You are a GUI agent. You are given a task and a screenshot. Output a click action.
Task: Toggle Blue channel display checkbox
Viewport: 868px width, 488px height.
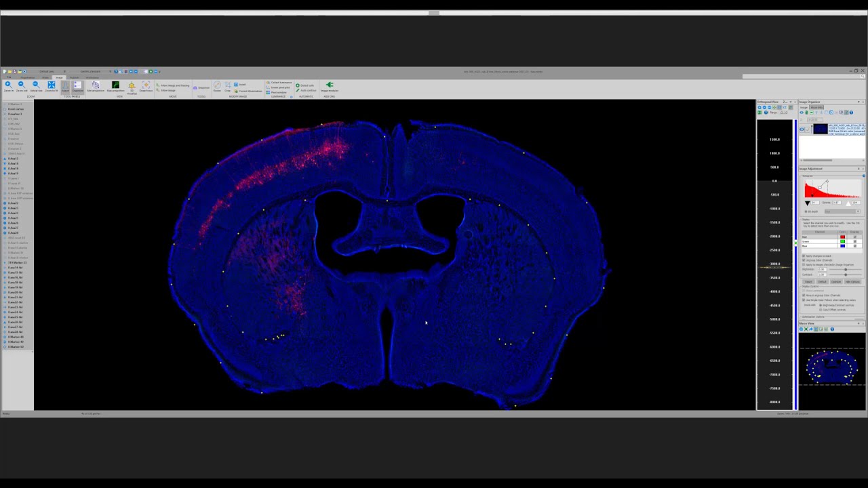(x=854, y=246)
